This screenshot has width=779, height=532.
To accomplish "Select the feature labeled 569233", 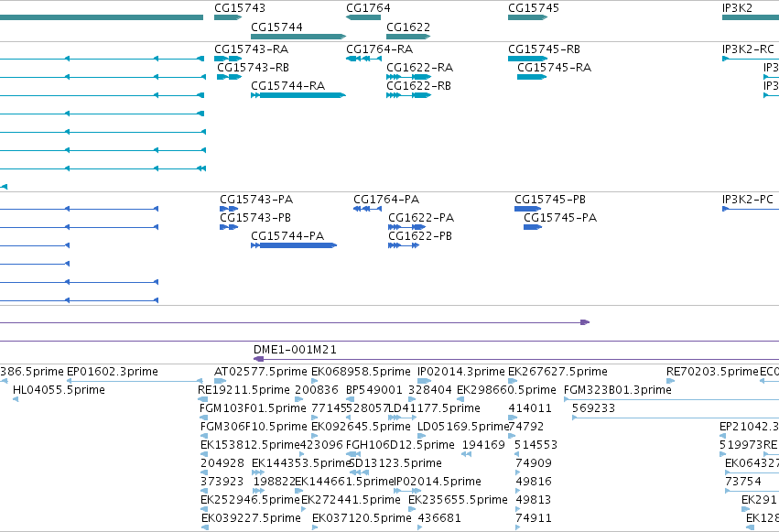I will (676, 418).
